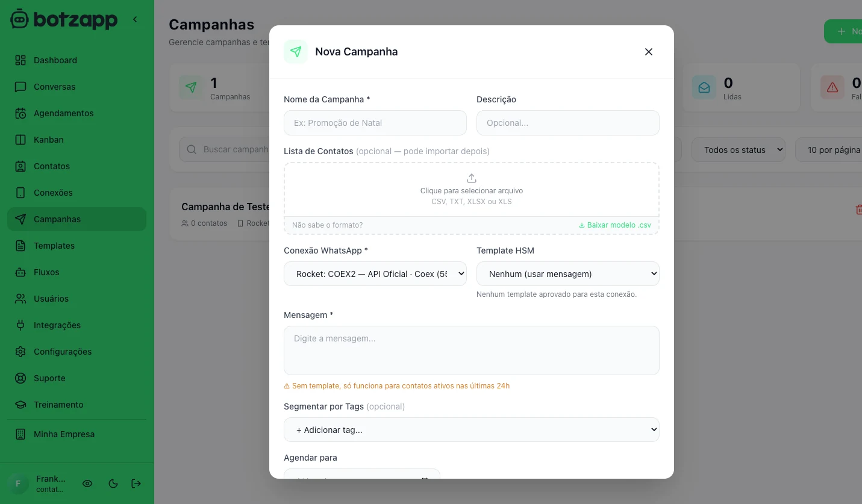The height and width of the screenshot is (504, 862).
Task: Click the green new campaign button at top right
Action: pos(843,31)
